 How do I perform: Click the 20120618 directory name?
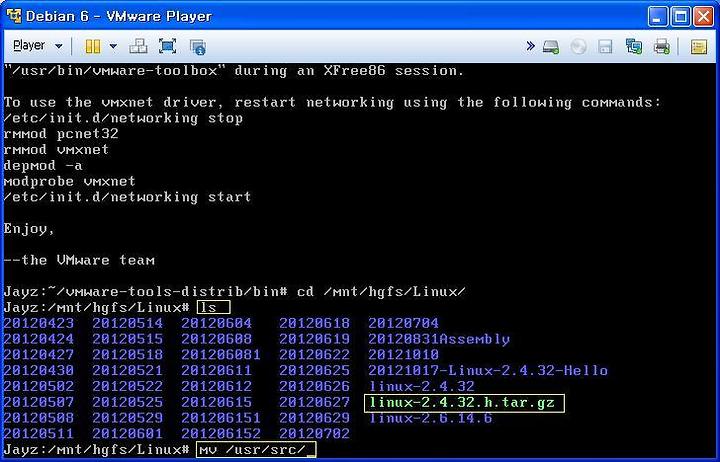click(x=315, y=323)
